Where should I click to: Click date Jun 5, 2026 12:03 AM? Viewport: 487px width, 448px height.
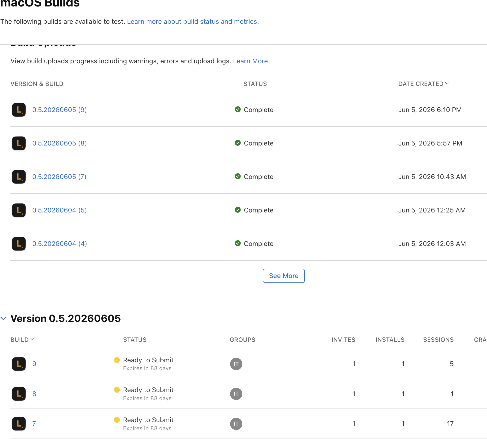[x=432, y=244]
